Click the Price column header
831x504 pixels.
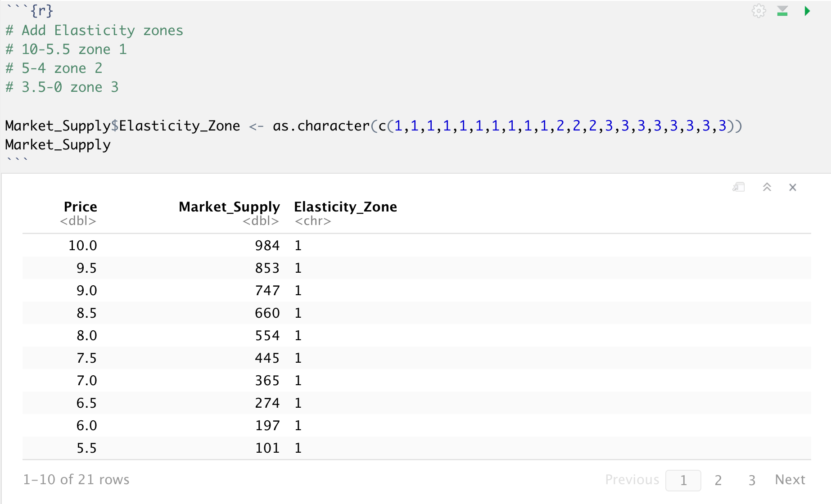pyautogui.click(x=80, y=207)
